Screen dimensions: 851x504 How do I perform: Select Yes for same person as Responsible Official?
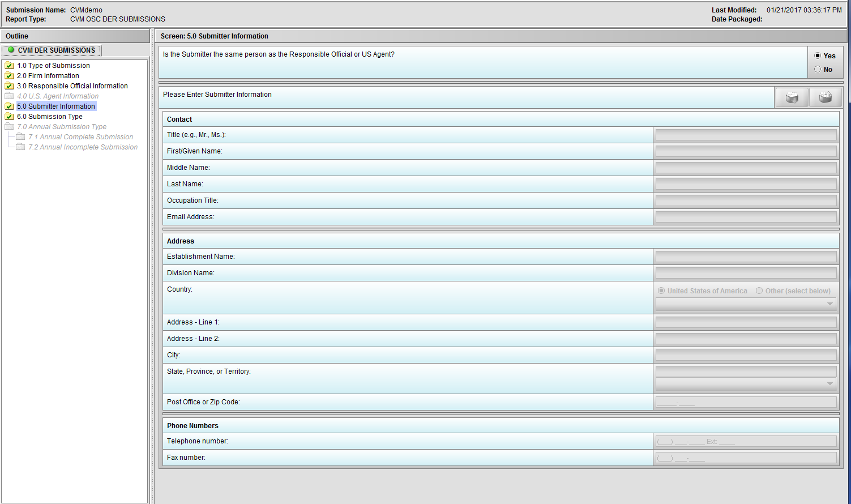[818, 55]
